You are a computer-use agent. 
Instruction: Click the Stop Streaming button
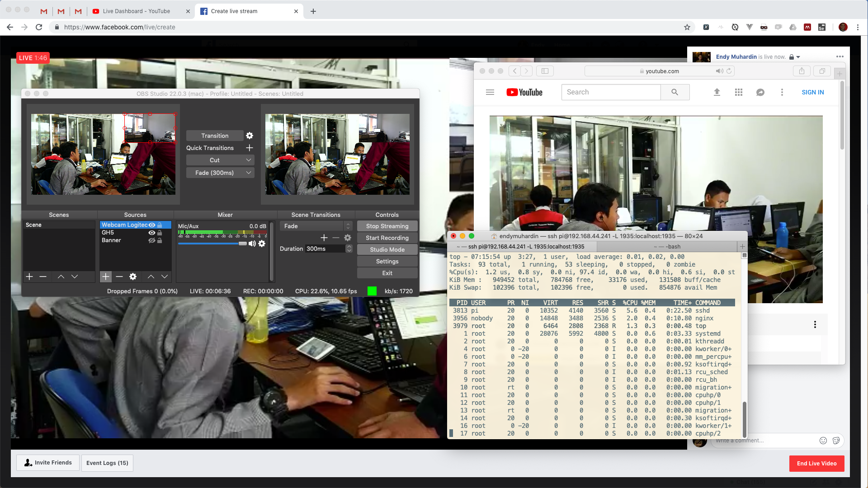387,226
